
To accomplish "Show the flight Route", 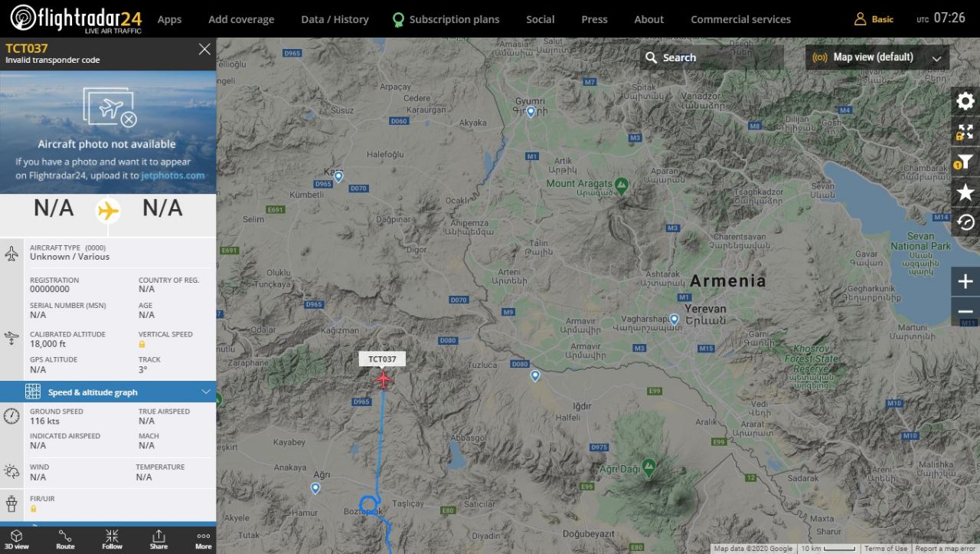I will click(65, 539).
